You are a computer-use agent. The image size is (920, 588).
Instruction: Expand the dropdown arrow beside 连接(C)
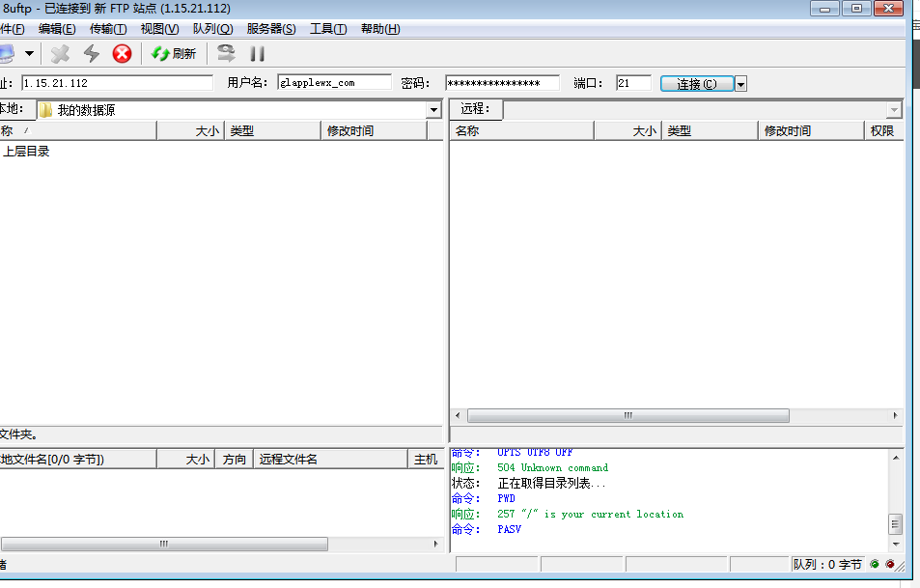click(x=740, y=84)
